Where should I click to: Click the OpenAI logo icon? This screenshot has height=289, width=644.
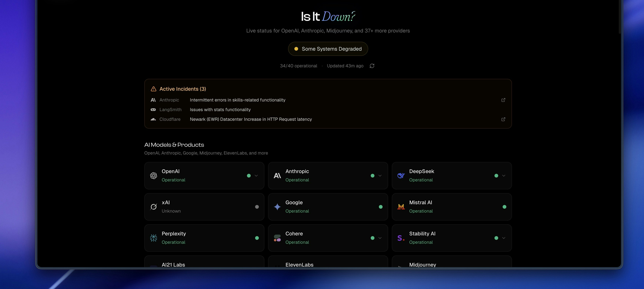[154, 176]
